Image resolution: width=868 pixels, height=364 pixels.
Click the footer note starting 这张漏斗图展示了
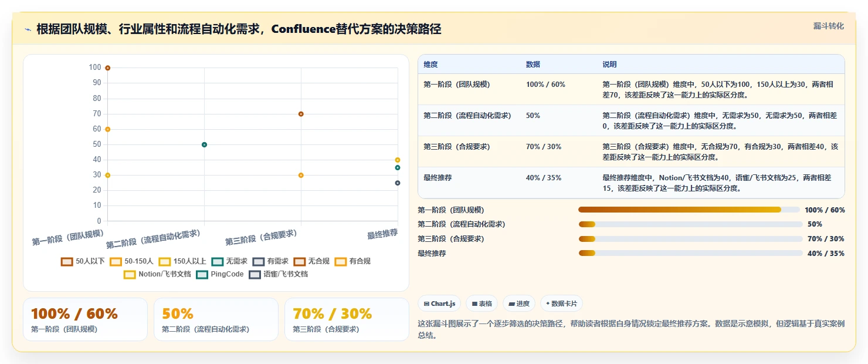pos(631,329)
